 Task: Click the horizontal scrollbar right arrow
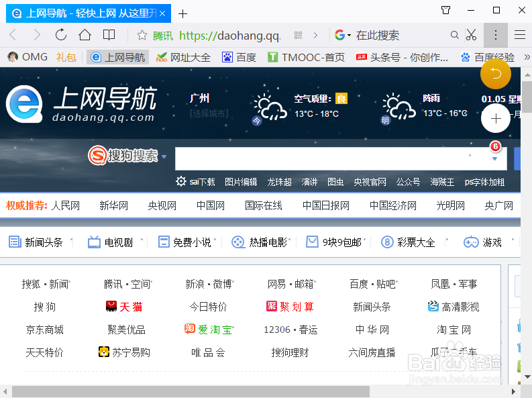(513, 391)
